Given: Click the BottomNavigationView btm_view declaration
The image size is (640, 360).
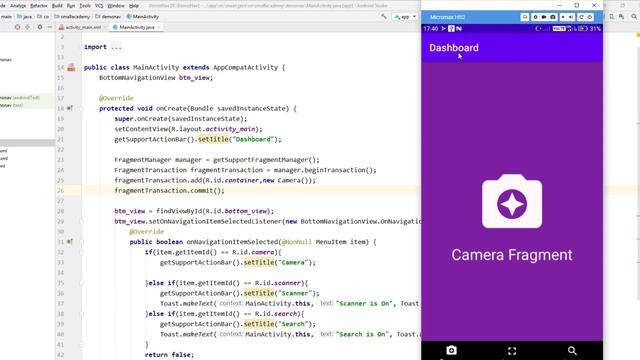Looking at the screenshot, I should (156, 78).
